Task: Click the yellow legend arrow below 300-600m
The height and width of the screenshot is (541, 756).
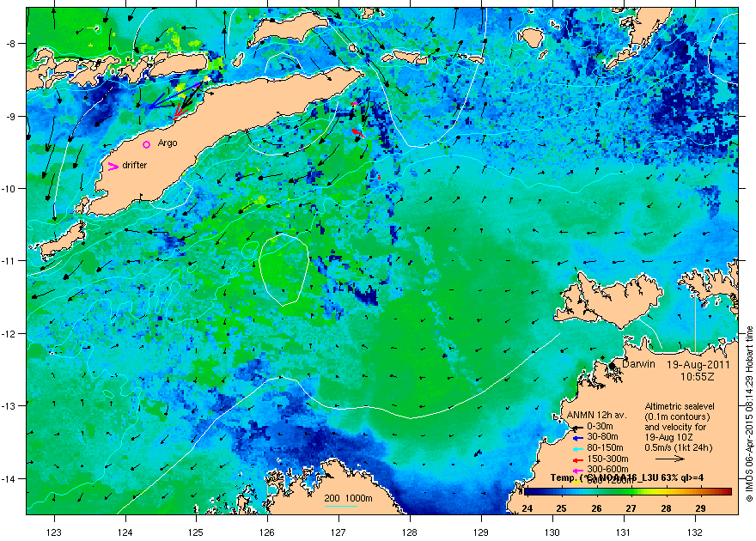Action: pos(578,481)
